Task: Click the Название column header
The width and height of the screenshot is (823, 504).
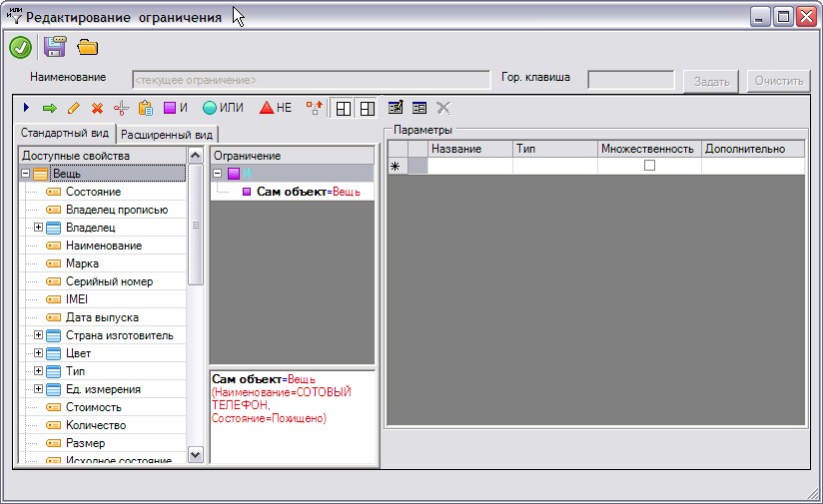Action: tap(470, 149)
